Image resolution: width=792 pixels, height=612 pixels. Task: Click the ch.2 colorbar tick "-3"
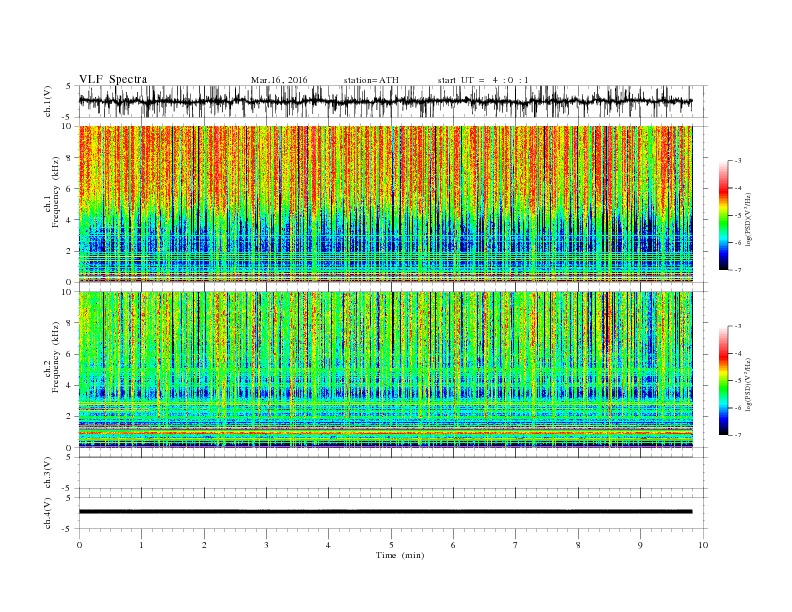(x=738, y=326)
